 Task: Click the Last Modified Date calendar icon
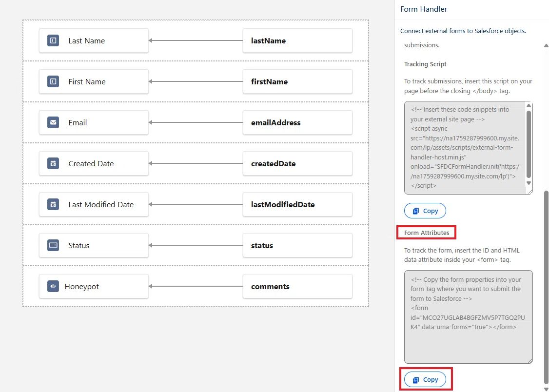(x=53, y=204)
